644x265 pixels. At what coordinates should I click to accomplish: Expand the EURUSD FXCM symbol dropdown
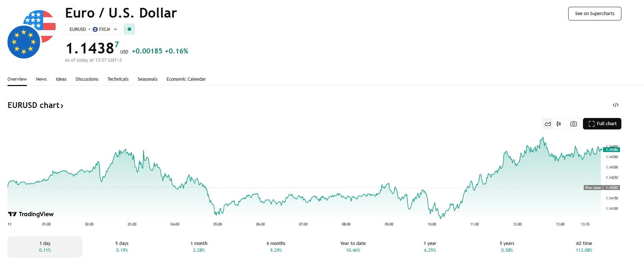93,29
